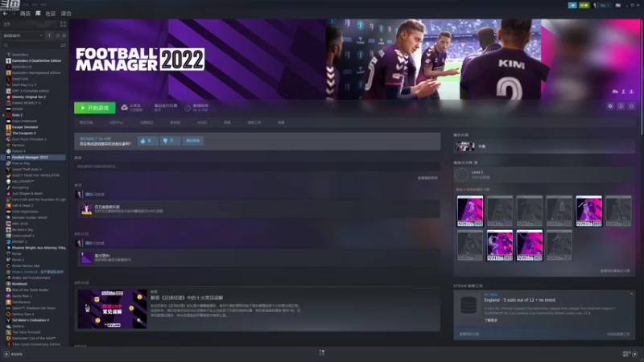The height and width of the screenshot is (362, 644).
Task: Click the add-a-game plus icon
Action: [6, 354]
